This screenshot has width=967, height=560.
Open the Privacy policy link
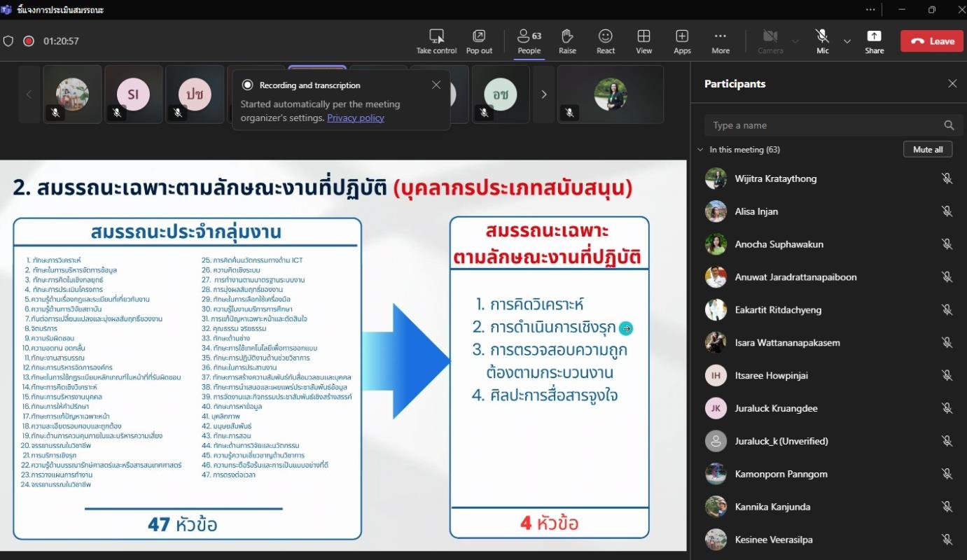356,118
